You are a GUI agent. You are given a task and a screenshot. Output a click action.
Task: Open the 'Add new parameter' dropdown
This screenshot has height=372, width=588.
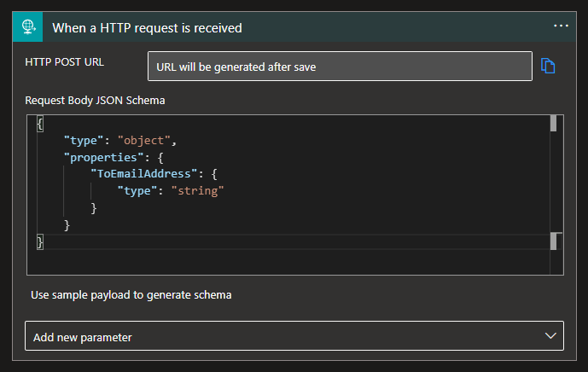(x=294, y=336)
